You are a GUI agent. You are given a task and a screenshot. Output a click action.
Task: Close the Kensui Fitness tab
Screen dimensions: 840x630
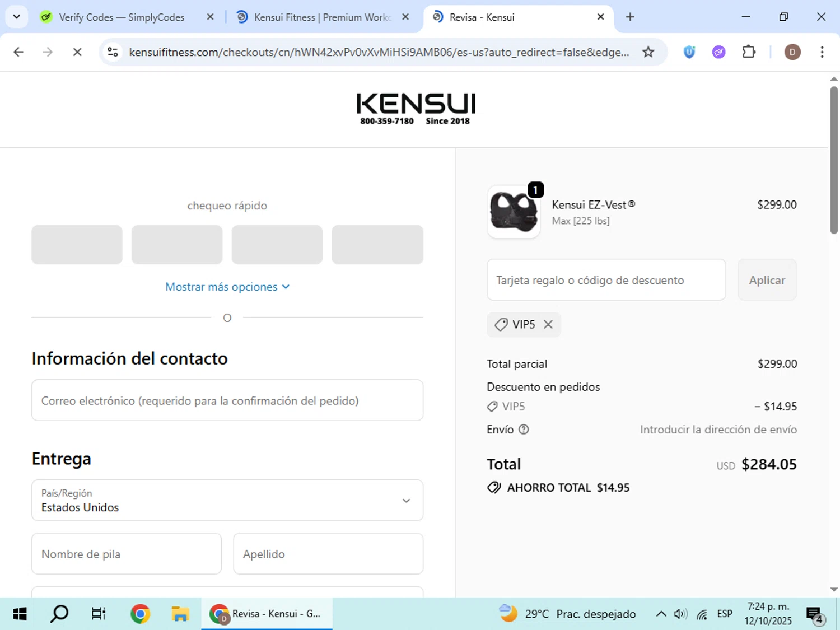(405, 17)
